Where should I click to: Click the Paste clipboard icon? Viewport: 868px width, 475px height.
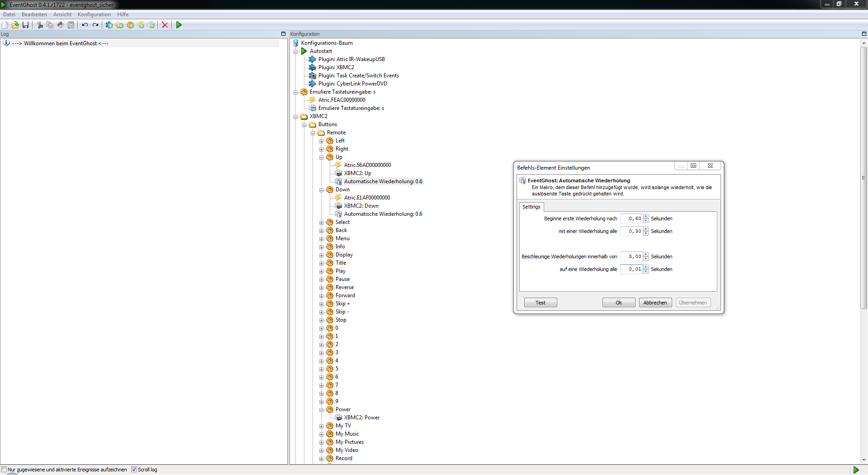pos(71,25)
